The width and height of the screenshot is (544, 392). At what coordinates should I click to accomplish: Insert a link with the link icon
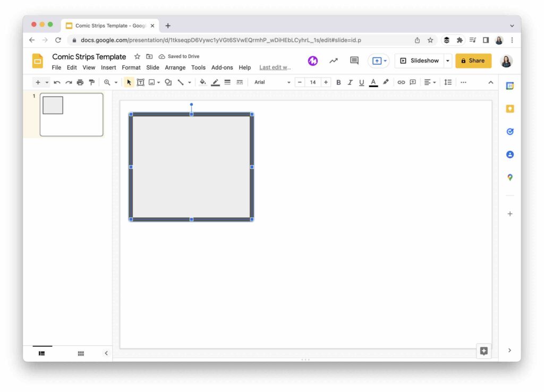click(x=401, y=82)
